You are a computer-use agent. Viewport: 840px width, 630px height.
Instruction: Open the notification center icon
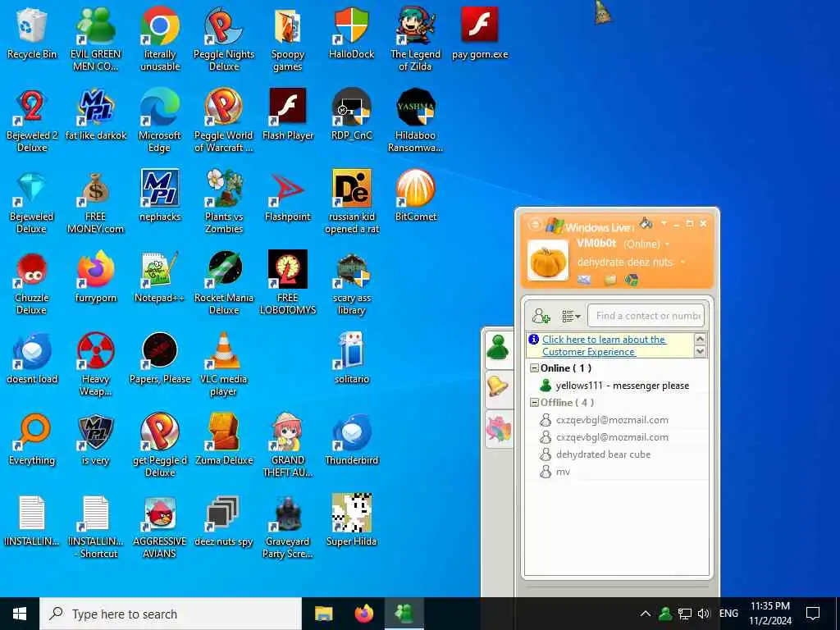tap(813, 614)
